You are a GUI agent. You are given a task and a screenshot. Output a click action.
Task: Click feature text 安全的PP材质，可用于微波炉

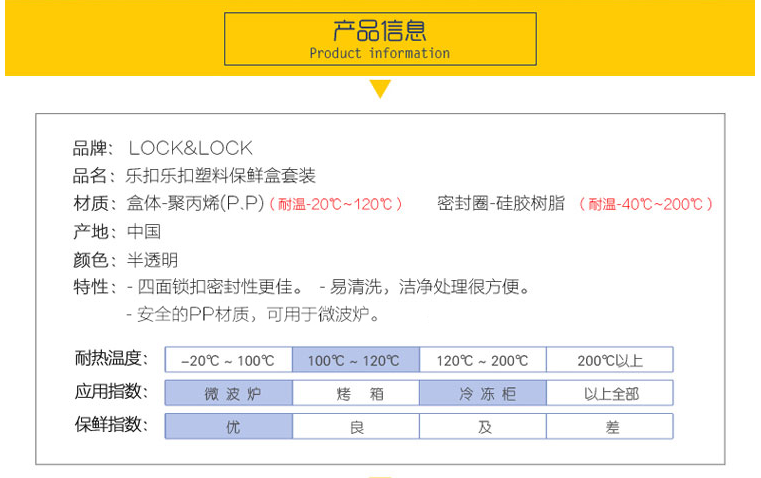258,315
